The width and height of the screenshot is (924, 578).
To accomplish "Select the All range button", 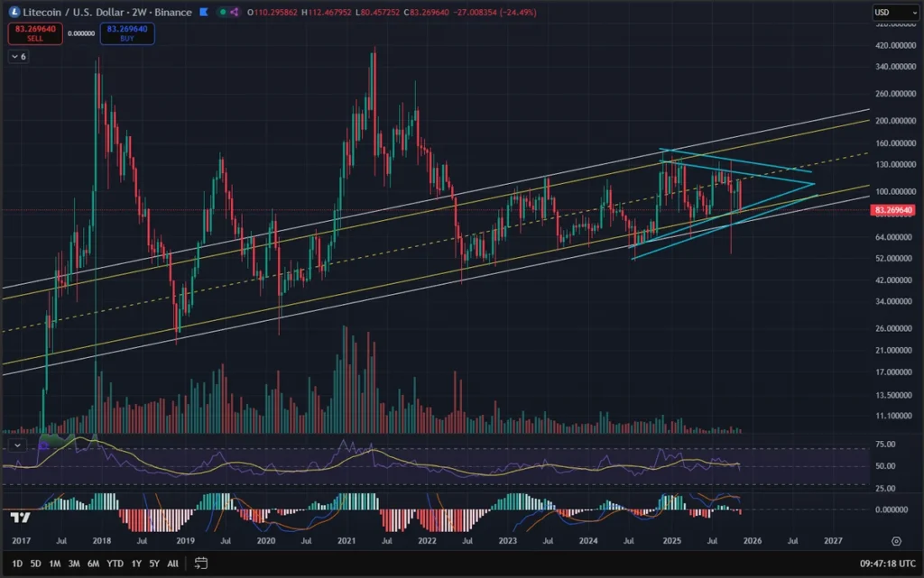I will coord(172,563).
